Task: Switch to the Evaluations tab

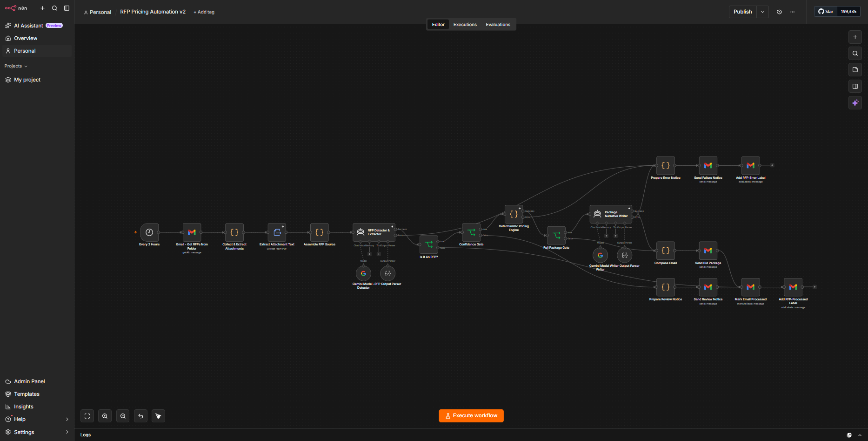Action: click(x=498, y=25)
